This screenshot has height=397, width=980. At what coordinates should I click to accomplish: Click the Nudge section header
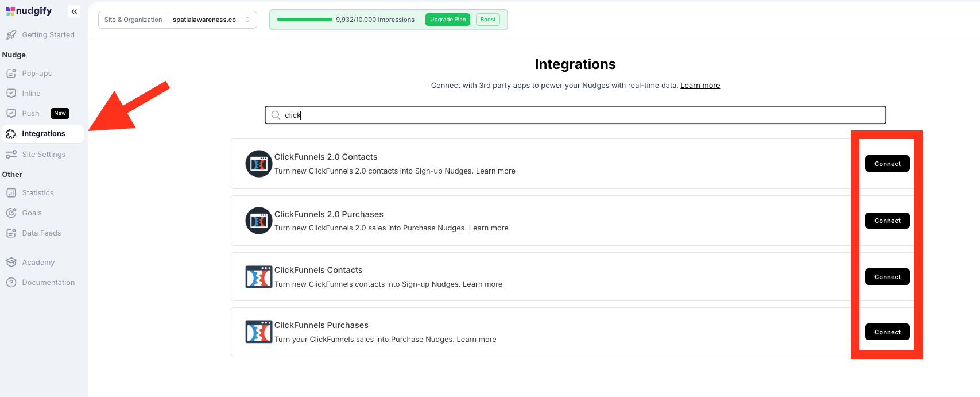pyautogui.click(x=14, y=55)
